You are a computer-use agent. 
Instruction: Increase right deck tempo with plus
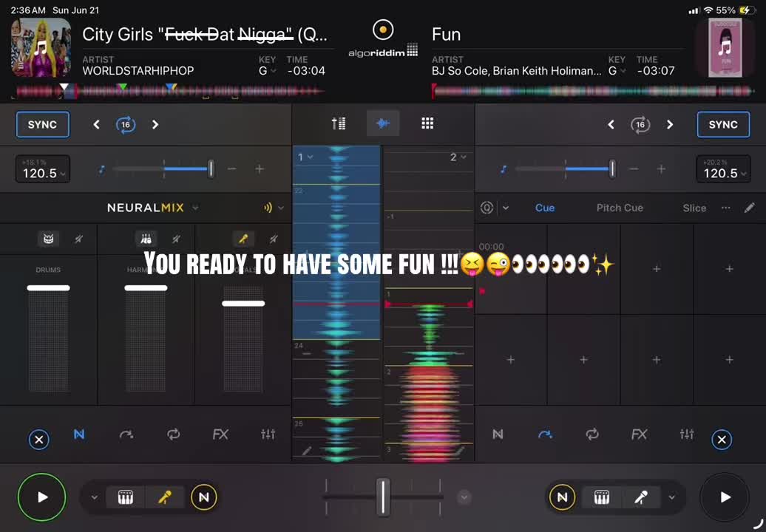[x=661, y=169]
